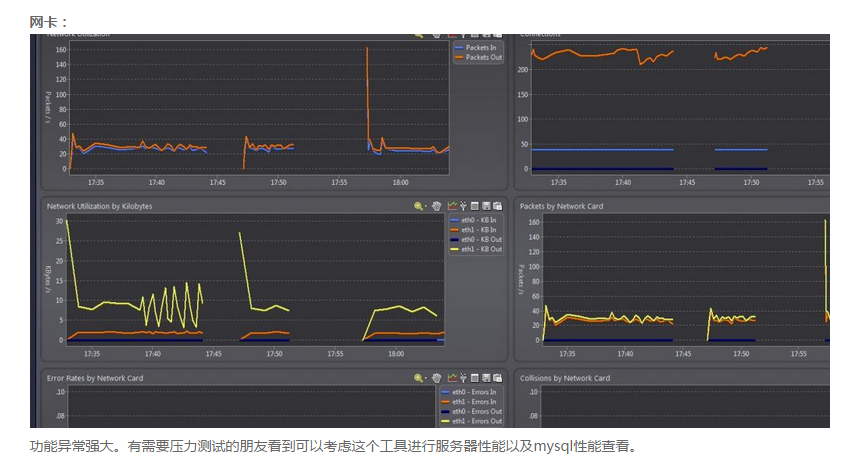Screen dimensions: 858x470
Task: Click blue swatch beside eth0 - KB In
Action: pos(454,221)
